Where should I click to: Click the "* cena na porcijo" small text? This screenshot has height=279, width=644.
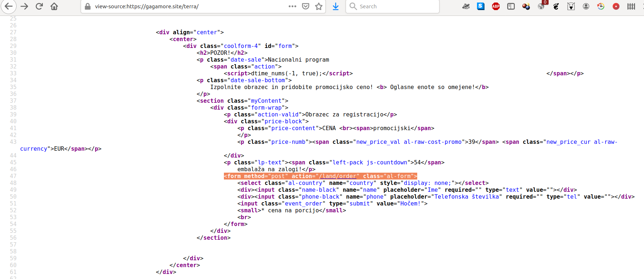pyautogui.click(x=290, y=211)
